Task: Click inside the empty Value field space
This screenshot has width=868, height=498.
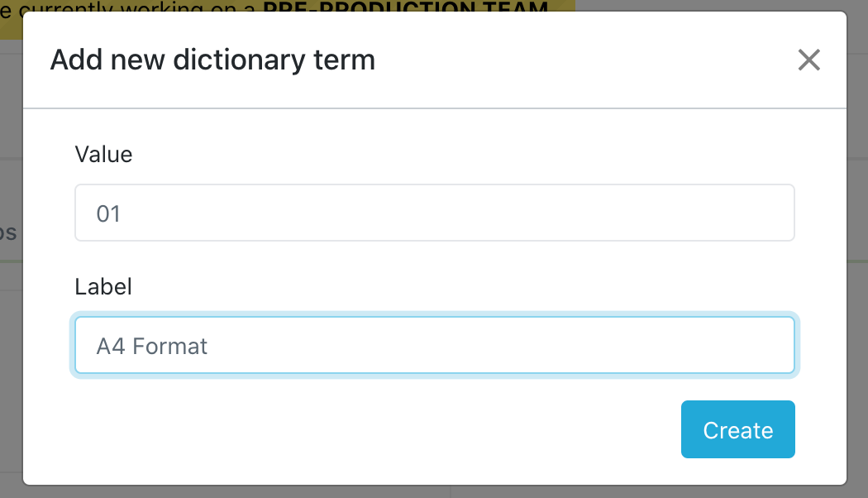Action: point(496,213)
